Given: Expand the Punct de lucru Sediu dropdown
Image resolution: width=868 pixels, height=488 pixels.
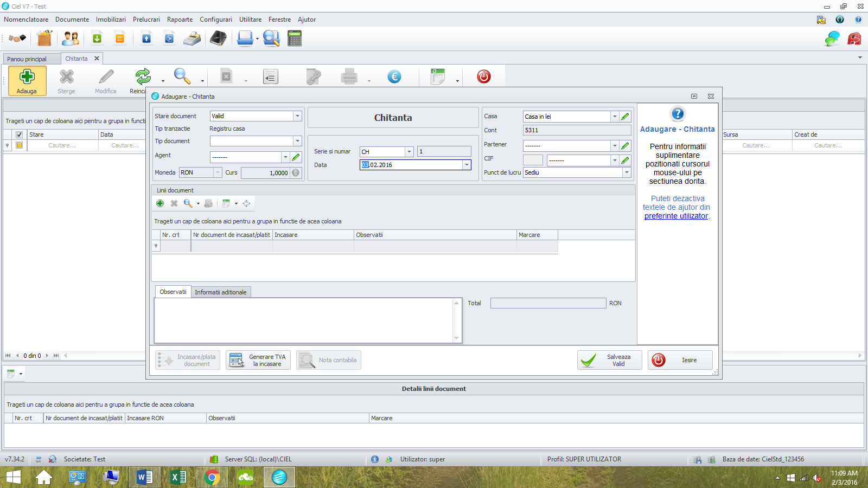Looking at the screenshot, I should pyautogui.click(x=627, y=172).
